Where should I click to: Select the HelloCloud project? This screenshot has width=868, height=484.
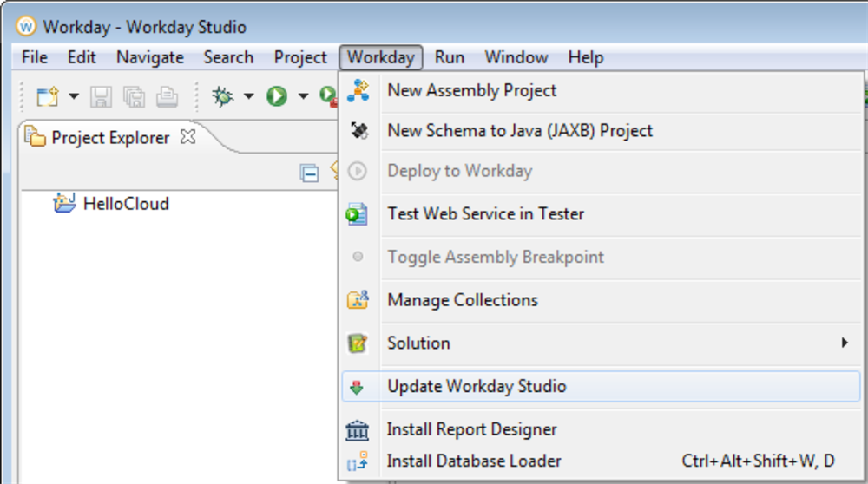(x=126, y=204)
